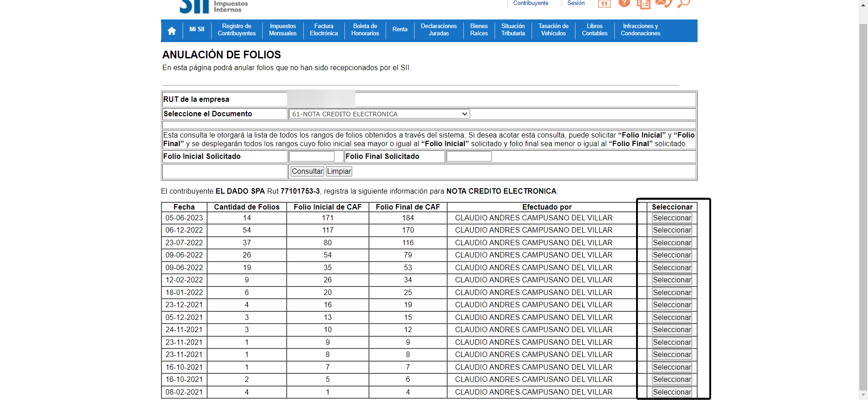Click Cantidad de Folios value 54
The image size is (868, 400).
[247, 230]
